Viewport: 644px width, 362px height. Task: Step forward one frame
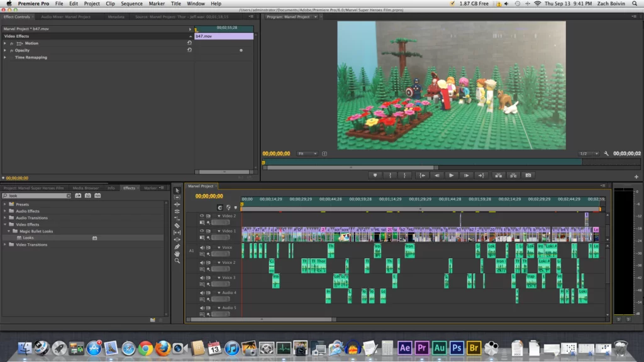tap(466, 176)
